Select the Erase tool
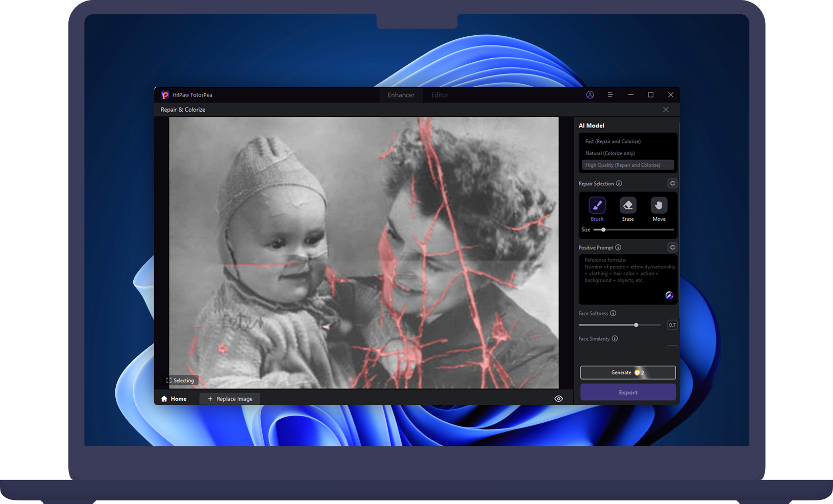The image size is (833, 504). click(628, 206)
